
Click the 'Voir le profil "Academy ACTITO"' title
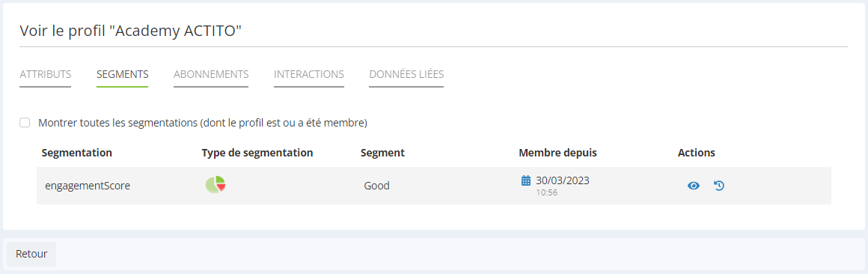131,31
